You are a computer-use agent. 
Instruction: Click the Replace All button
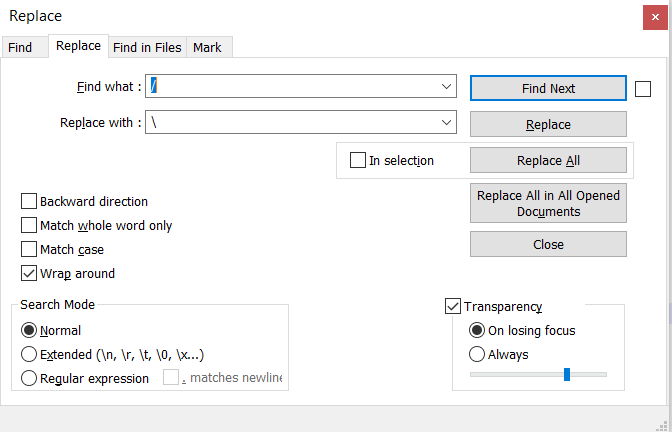pyautogui.click(x=548, y=161)
